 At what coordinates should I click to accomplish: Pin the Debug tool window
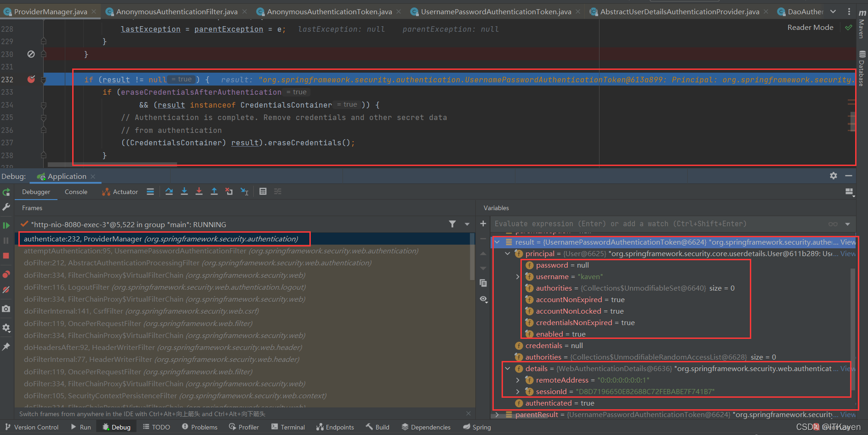(x=6, y=346)
